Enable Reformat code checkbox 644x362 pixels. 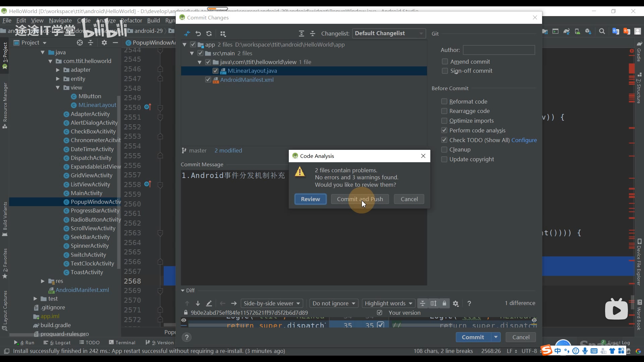pyautogui.click(x=444, y=101)
